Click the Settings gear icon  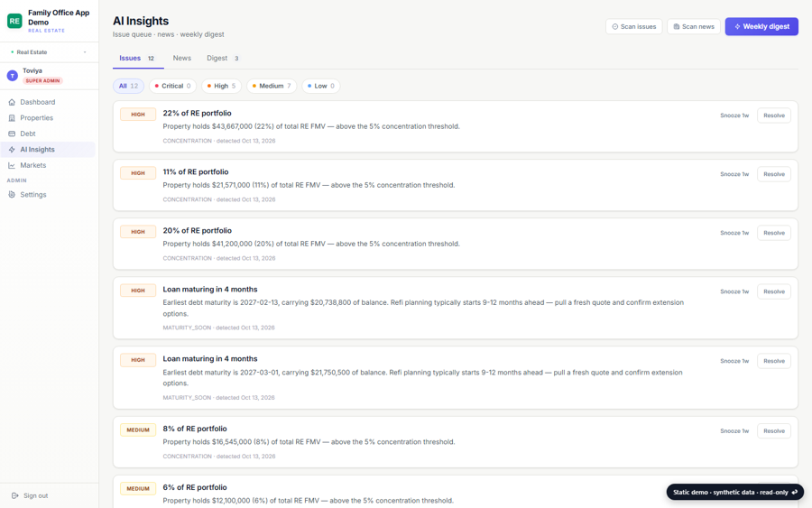click(x=12, y=195)
